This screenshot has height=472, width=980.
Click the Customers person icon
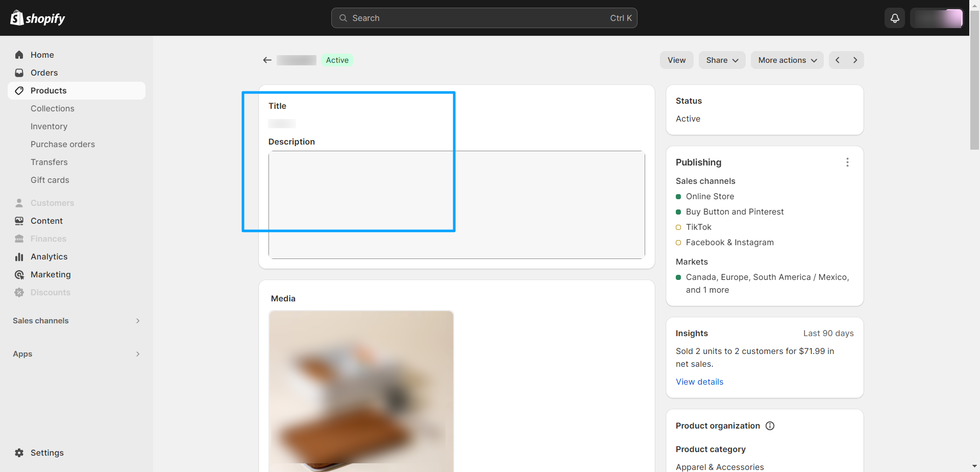pyautogui.click(x=19, y=203)
